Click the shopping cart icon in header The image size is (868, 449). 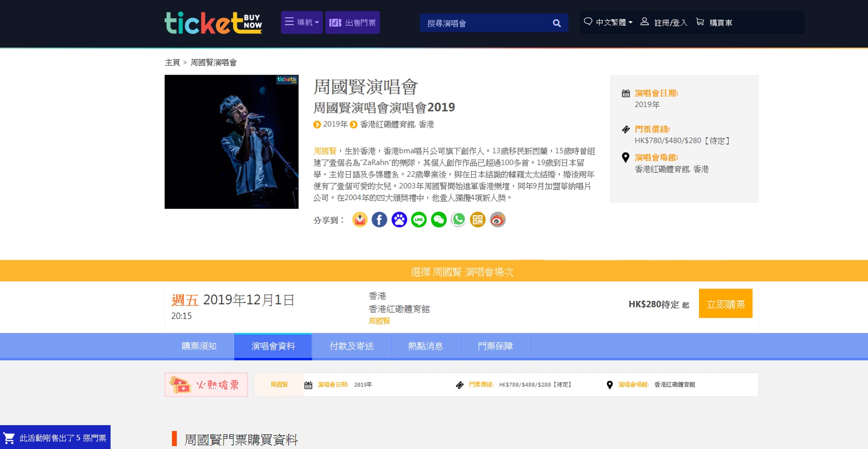[x=700, y=22]
